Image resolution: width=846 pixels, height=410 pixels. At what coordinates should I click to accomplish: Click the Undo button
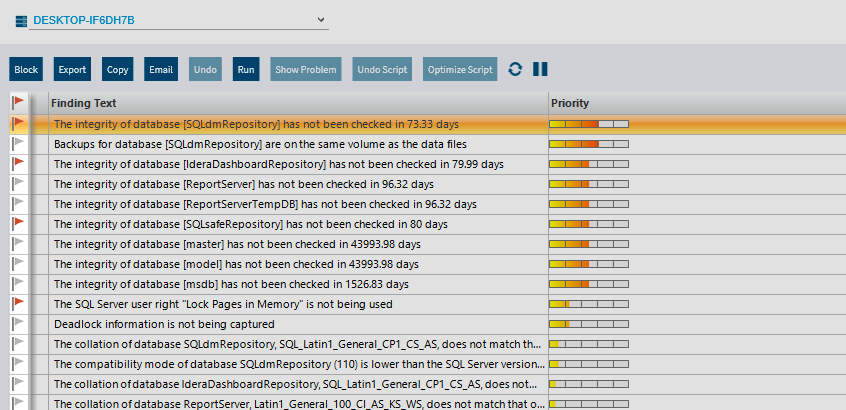205,70
